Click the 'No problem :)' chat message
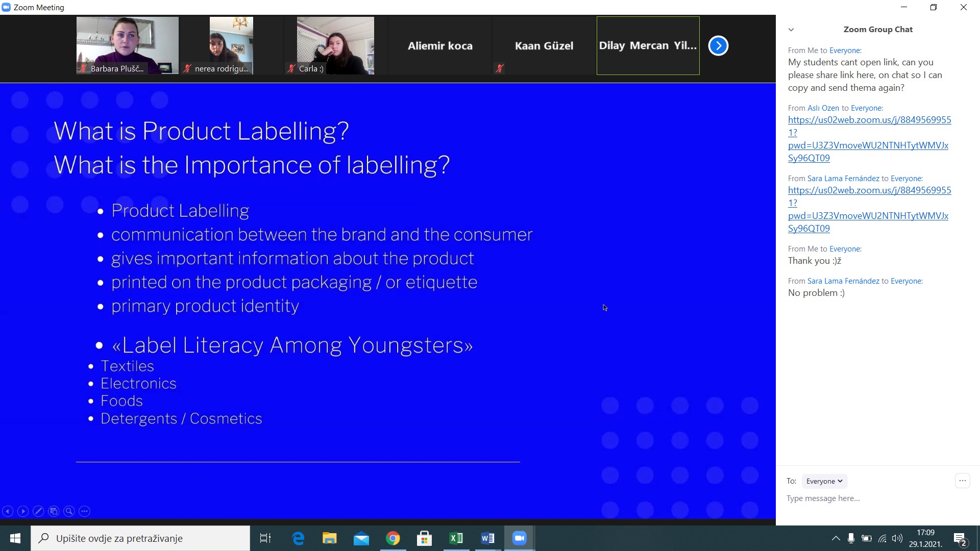Screen dimensions: 980x551 (816, 293)
